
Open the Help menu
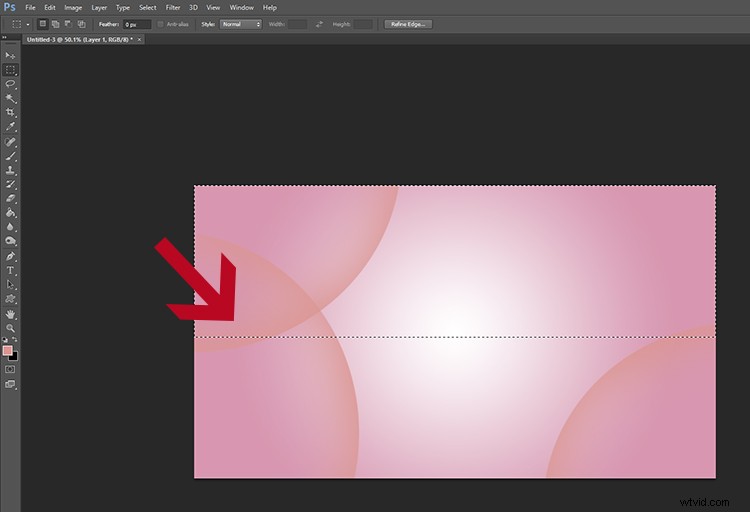[270, 8]
